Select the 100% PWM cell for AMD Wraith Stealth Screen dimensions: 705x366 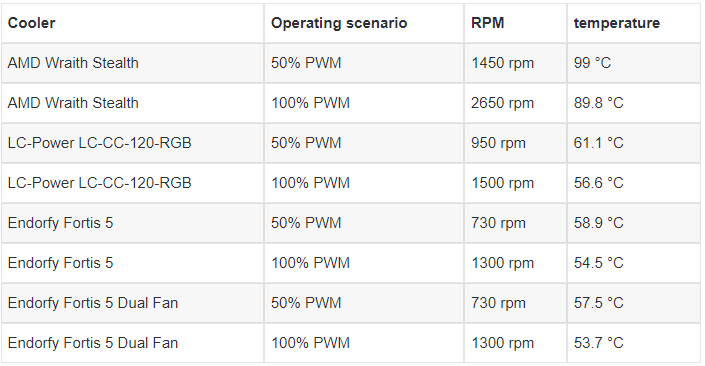[364, 103]
